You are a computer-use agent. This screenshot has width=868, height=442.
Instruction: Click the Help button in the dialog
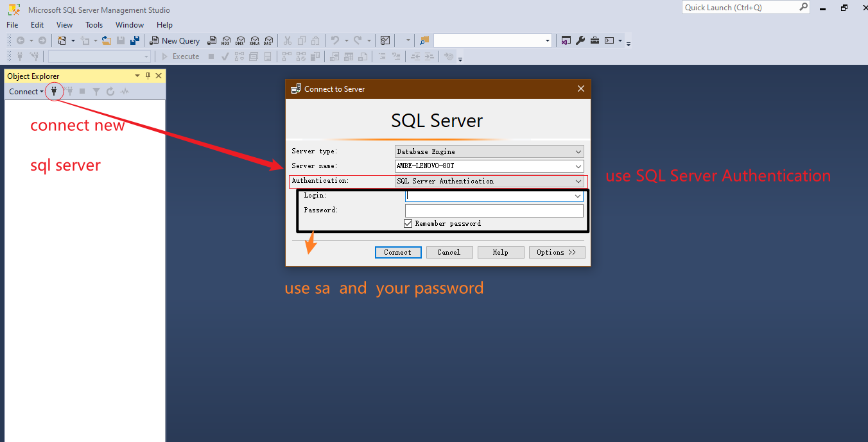coord(501,253)
